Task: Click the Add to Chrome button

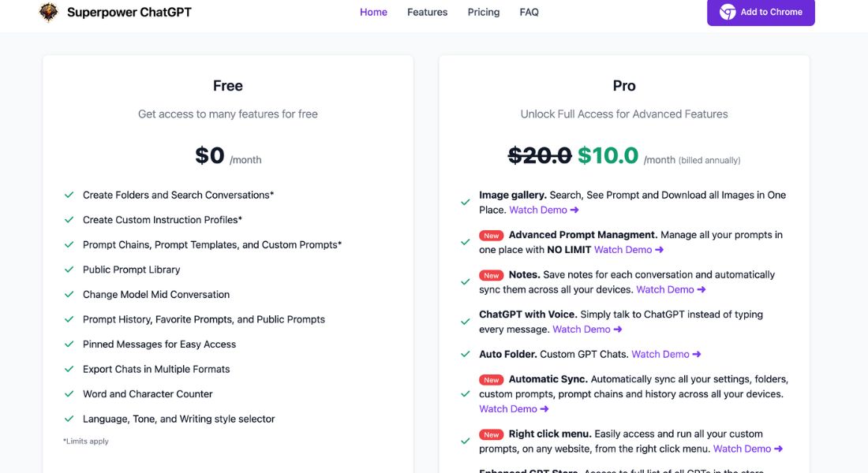Action: point(761,12)
